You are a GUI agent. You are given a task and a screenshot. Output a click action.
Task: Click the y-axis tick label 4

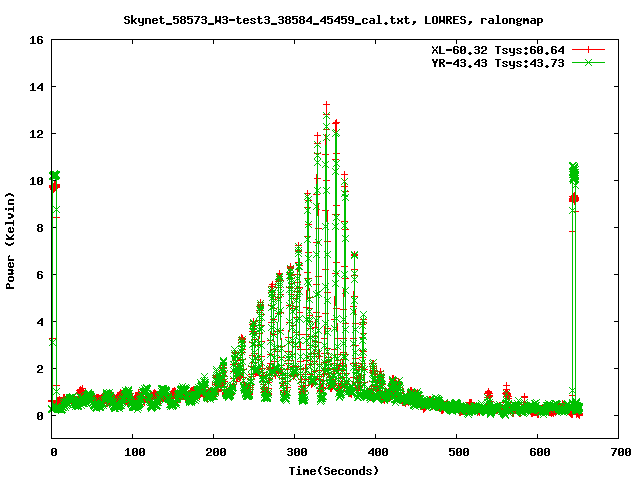click(40, 322)
